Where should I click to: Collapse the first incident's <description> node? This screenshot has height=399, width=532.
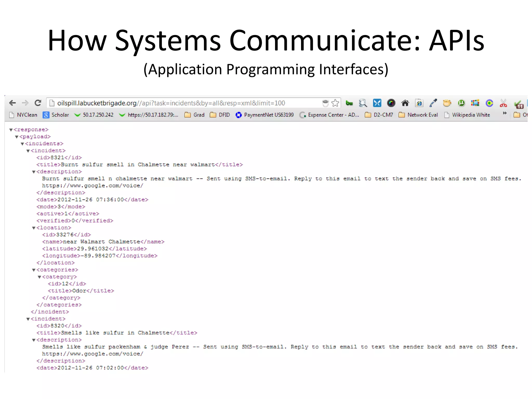pos(34,172)
